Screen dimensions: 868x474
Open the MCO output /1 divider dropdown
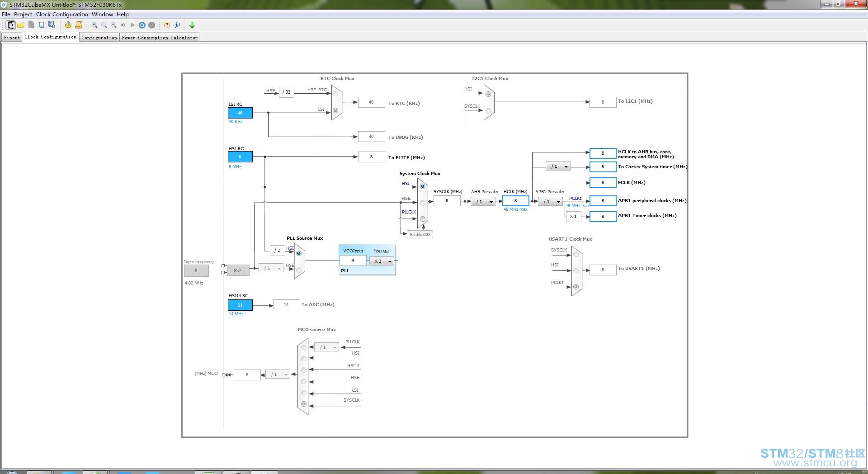click(278, 374)
